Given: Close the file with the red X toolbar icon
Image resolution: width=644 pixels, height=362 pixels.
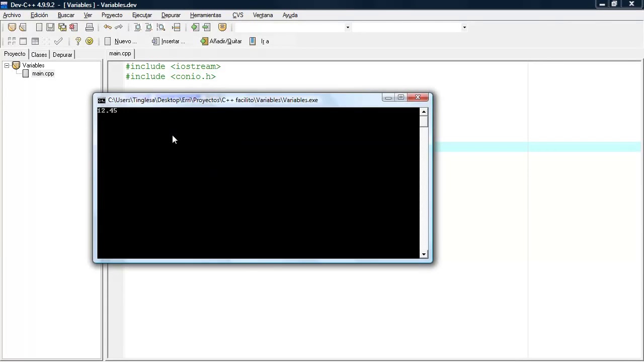Looking at the screenshot, I should coord(73,27).
